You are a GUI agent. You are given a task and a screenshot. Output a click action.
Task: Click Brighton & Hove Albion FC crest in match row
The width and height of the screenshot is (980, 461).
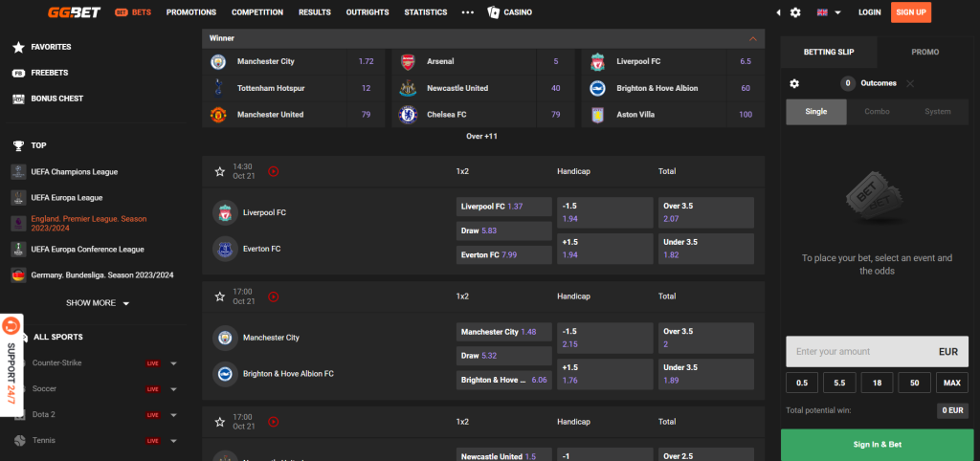[225, 374]
